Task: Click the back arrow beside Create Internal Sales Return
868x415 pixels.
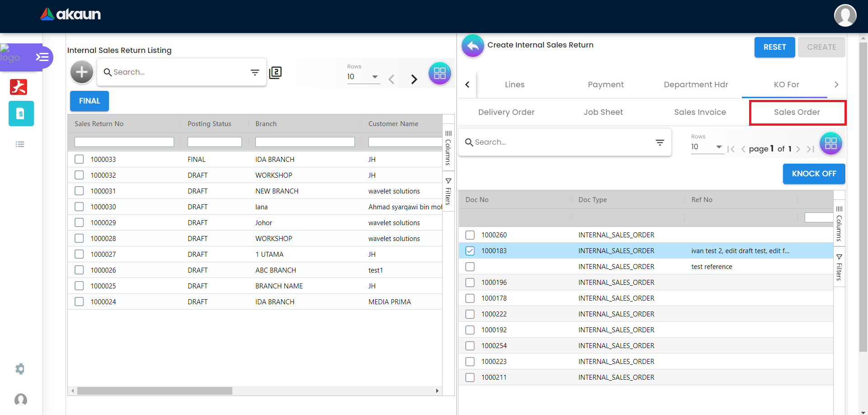Action: point(472,46)
